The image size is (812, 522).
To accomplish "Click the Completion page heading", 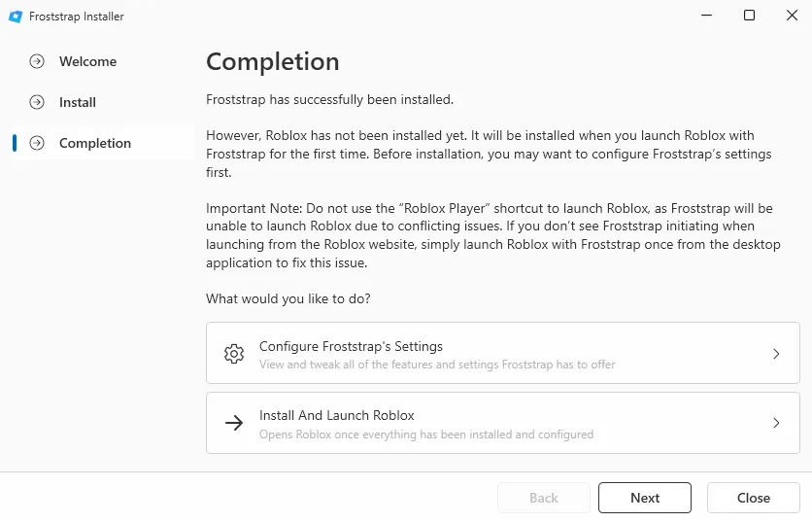I will pos(273,61).
